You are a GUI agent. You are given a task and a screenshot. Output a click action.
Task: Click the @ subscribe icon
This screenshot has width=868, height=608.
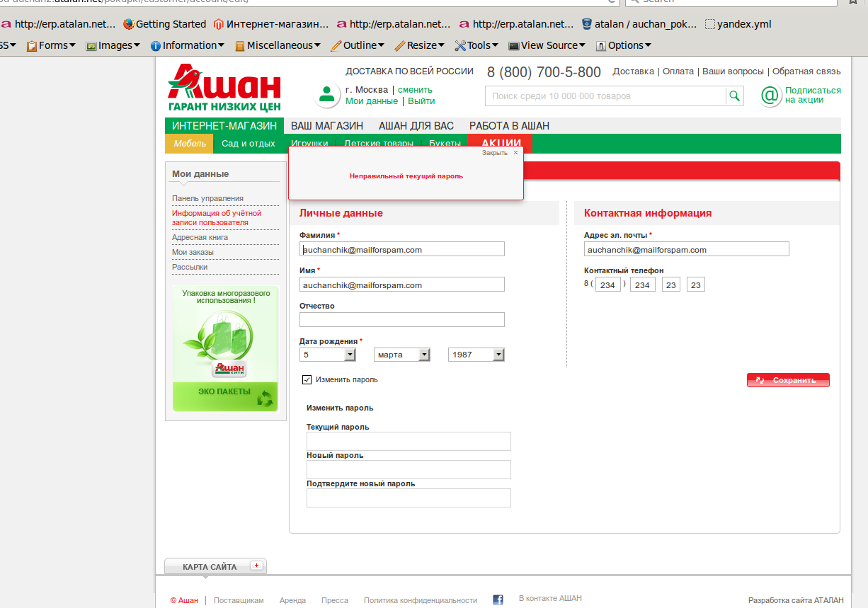(770, 96)
